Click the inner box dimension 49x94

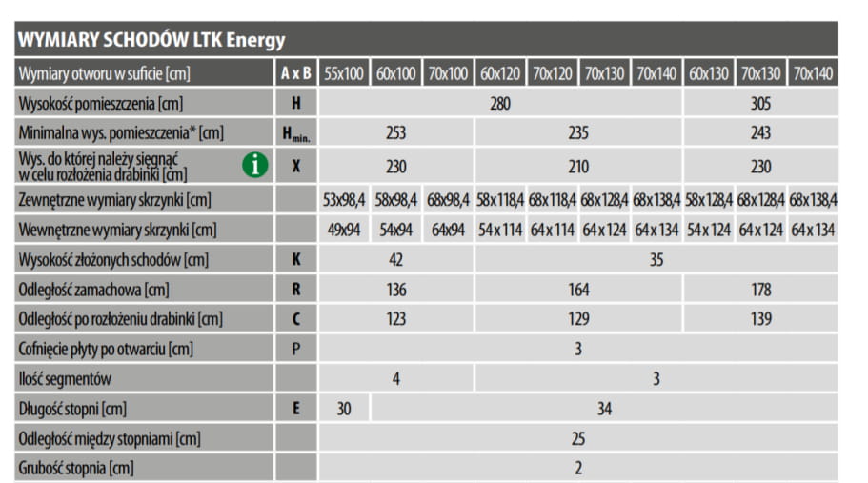coord(344,230)
